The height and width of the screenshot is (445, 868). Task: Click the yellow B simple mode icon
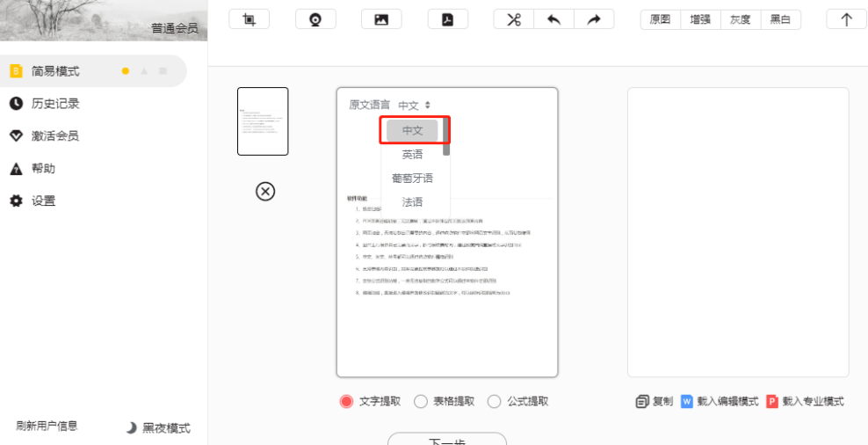tap(17, 71)
